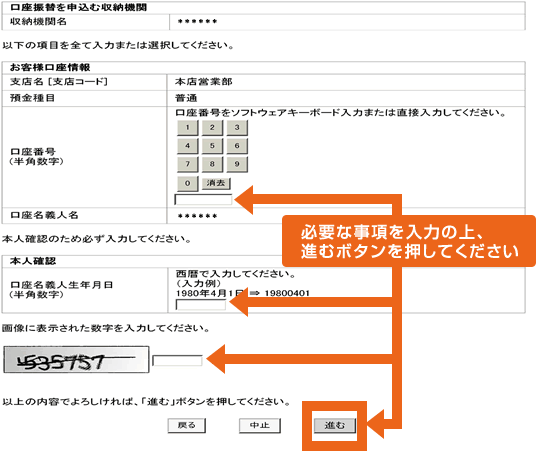537x451 pixels.
Task: Click the お客様口座情報 section header
Action: point(50,67)
